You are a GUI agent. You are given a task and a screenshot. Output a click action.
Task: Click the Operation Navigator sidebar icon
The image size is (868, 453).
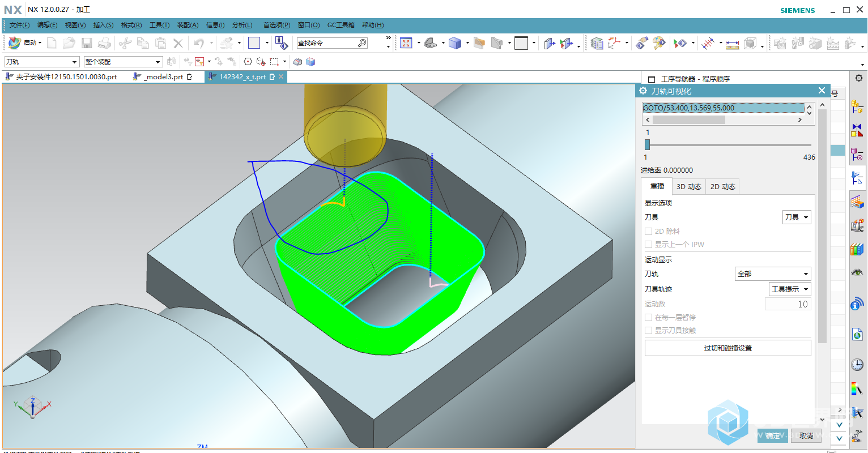click(857, 178)
